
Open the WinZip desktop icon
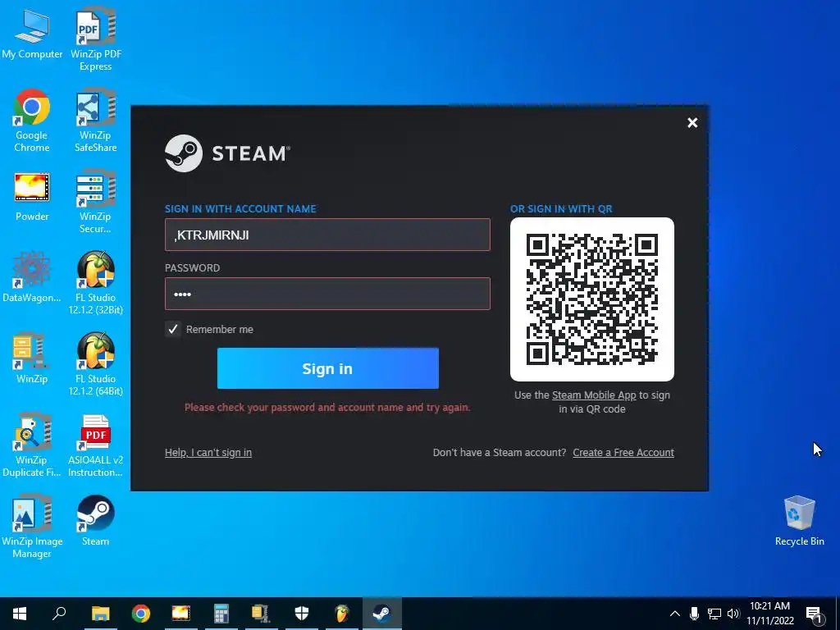tap(32, 358)
